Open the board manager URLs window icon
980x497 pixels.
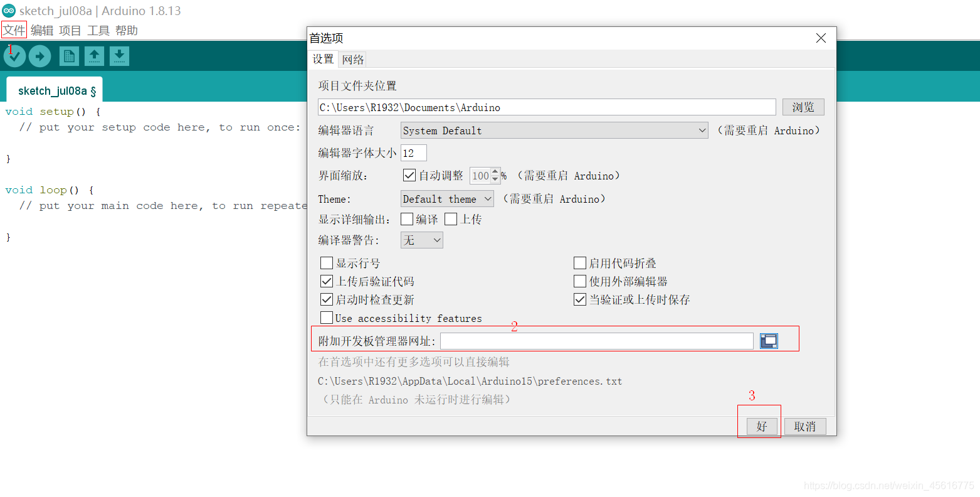tap(769, 341)
